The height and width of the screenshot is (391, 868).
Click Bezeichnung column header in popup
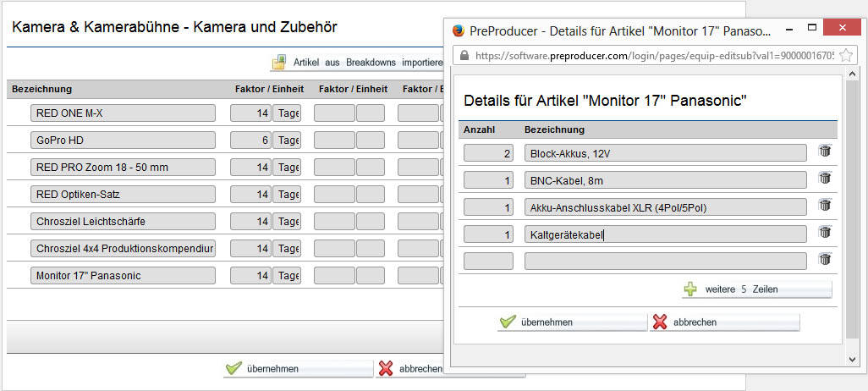pos(555,129)
